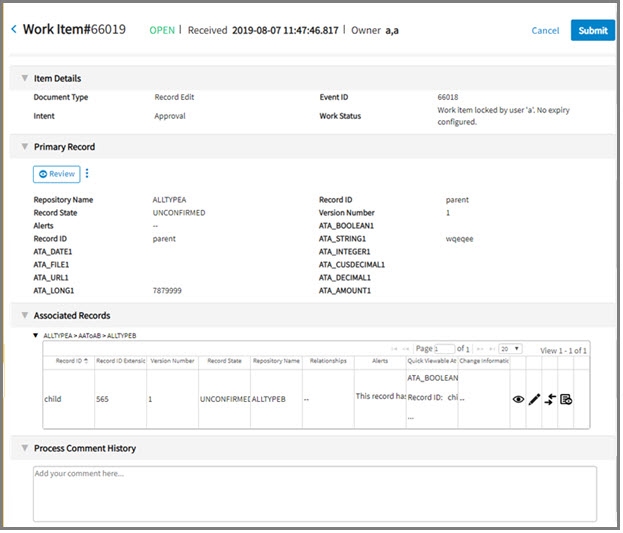The height and width of the screenshot is (533, 623).
Task: Collapse the Item Details section
Action: (23, 78)
